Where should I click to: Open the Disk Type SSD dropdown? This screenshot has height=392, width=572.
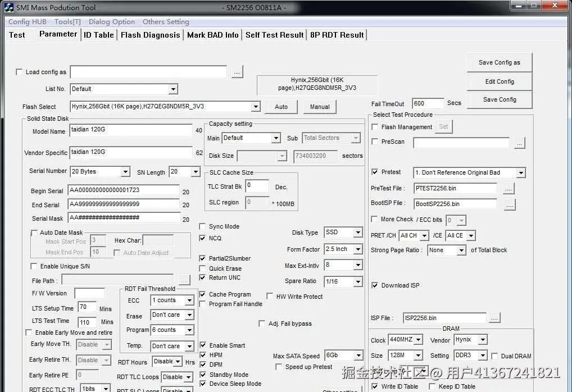pos(343,233)
